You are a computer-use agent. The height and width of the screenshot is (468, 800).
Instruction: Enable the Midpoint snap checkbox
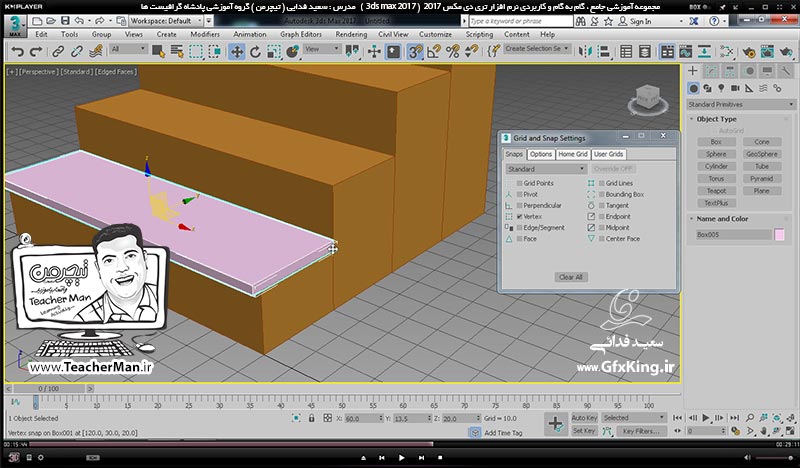point(602,228)
